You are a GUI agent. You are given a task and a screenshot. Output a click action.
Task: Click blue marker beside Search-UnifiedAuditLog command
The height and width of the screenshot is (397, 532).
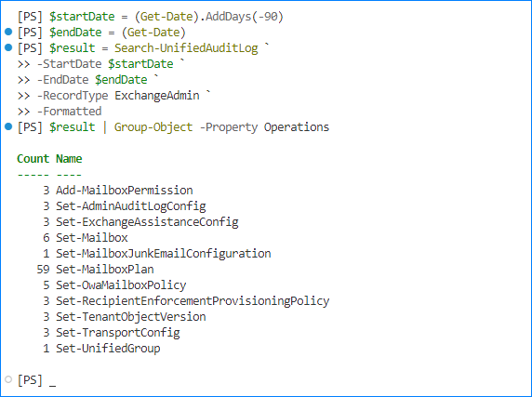click(x=8, y=47)
